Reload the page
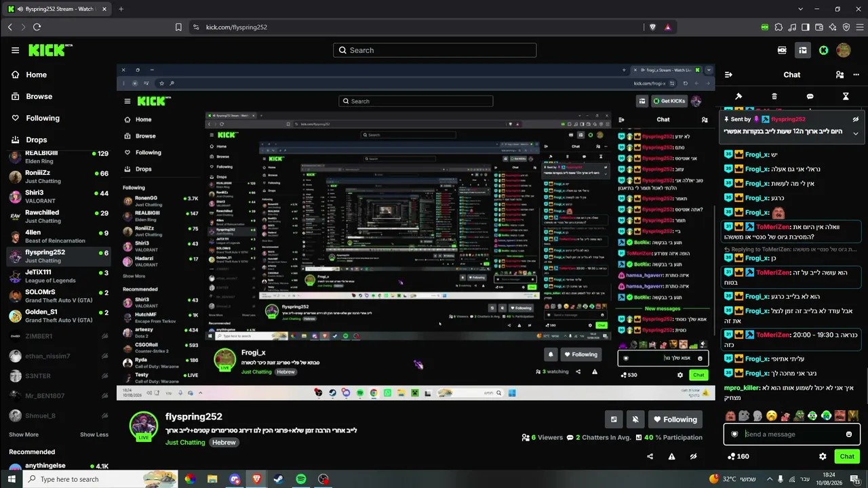Screen dimensions: 868x488 [37, 27]
